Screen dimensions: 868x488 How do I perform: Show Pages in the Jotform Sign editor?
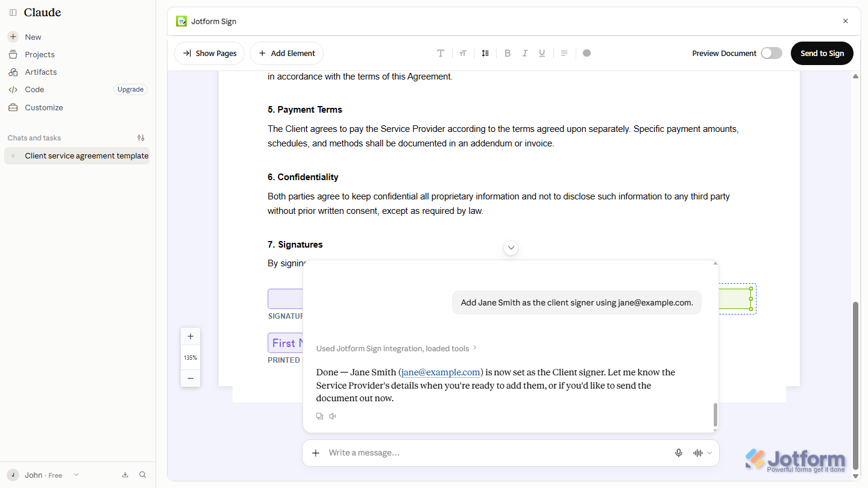coord(210,53)
